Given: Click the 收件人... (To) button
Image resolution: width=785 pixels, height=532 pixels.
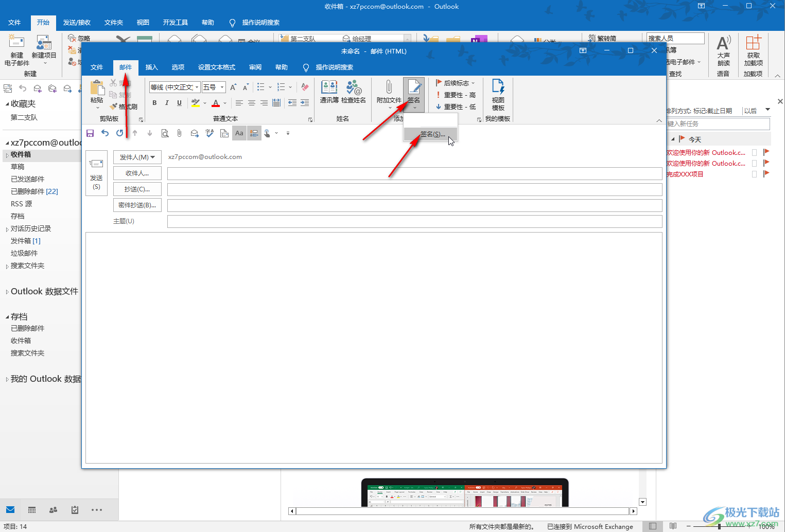Looking at the screenshot, I should pos(137,173).
